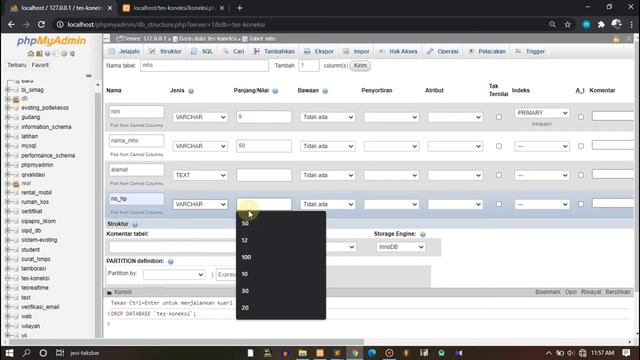Open the rental_mobil database in sidebar
640x360 pixels.
click(36, 193)
